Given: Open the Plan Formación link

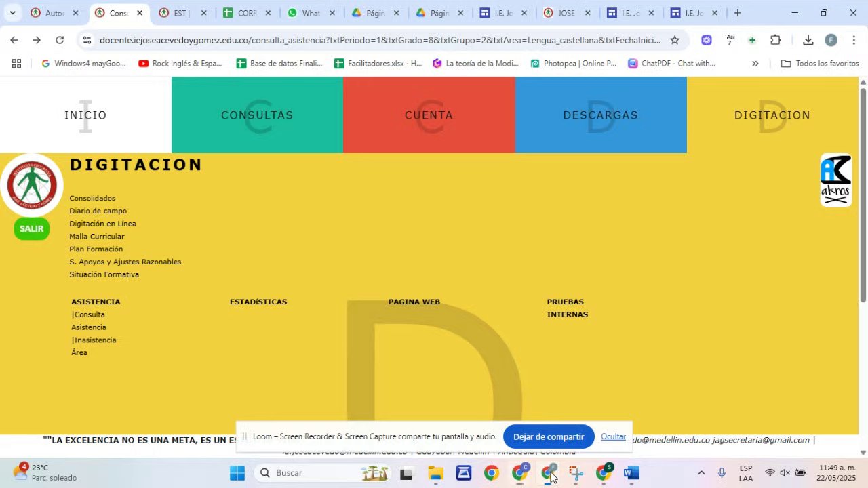Looking at the screenshot, I should [x=96, y=249].
